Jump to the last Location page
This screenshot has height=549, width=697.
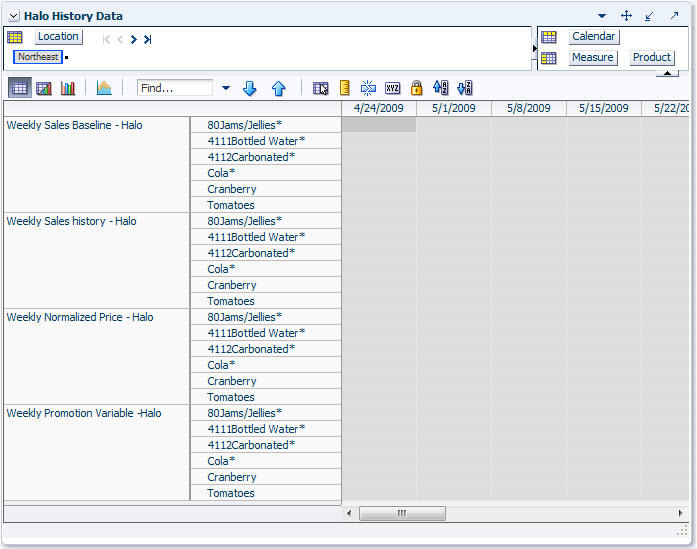coord(148,40)
